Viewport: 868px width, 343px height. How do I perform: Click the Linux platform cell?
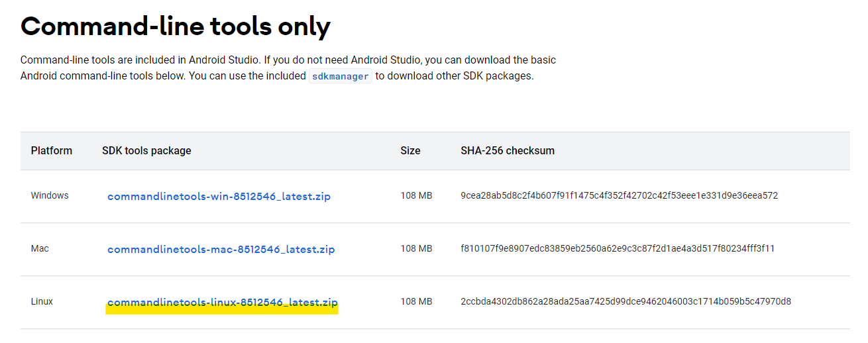[42, 302]
